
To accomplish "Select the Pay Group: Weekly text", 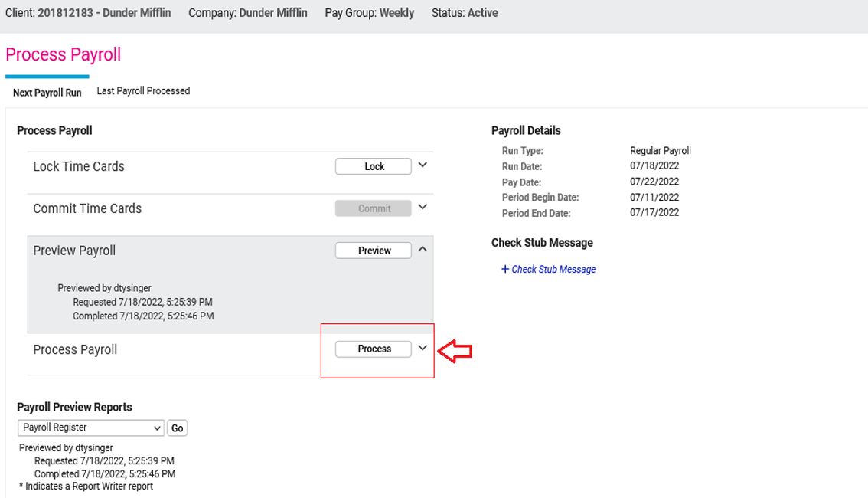I will click(369, 13).
